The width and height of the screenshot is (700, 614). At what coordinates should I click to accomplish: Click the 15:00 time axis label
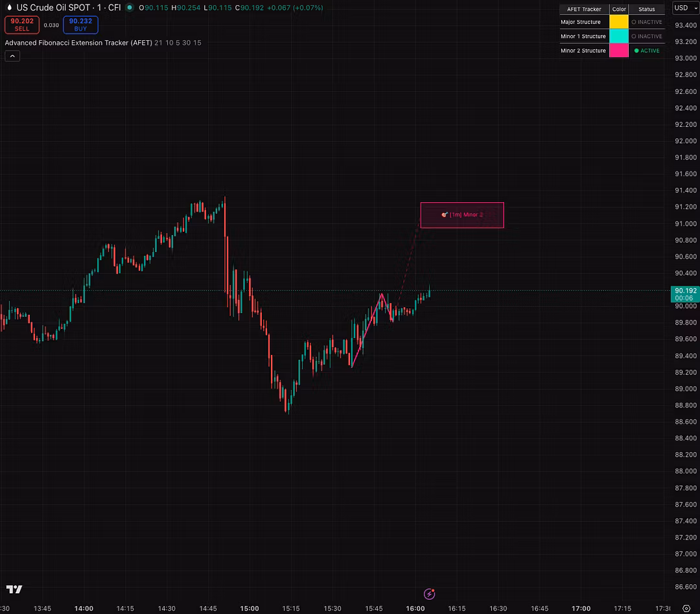[249, 608]
